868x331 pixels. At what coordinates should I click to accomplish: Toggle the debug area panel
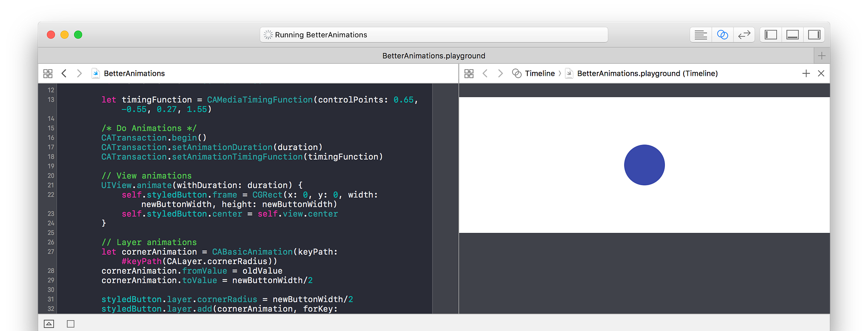[x=792, y=35]
